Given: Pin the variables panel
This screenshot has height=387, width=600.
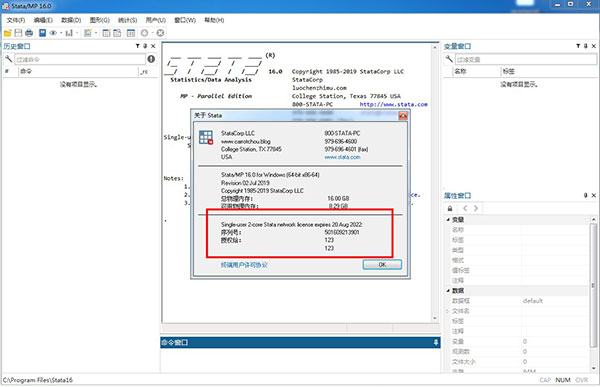Looking at the screenshot, I should click(586, 46).
